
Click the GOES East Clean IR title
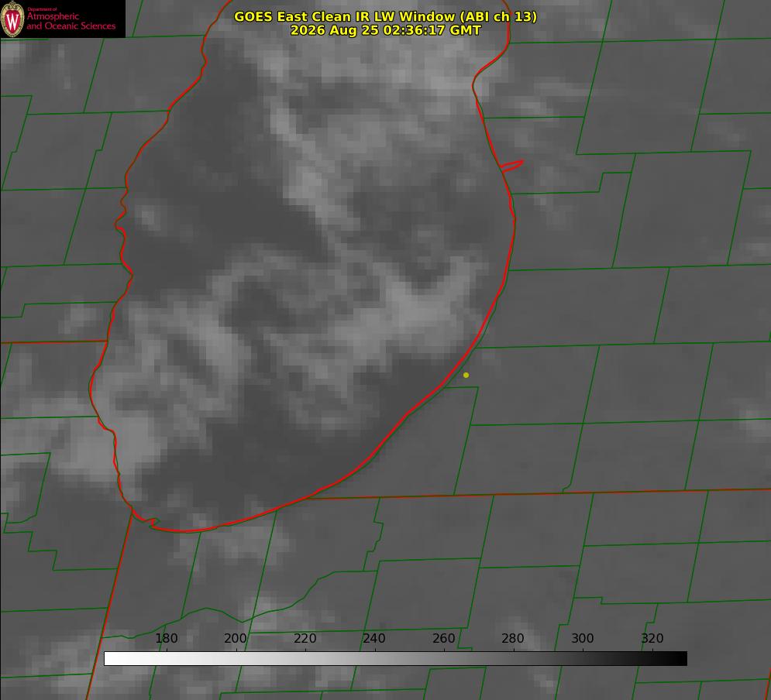click(386, 16)
